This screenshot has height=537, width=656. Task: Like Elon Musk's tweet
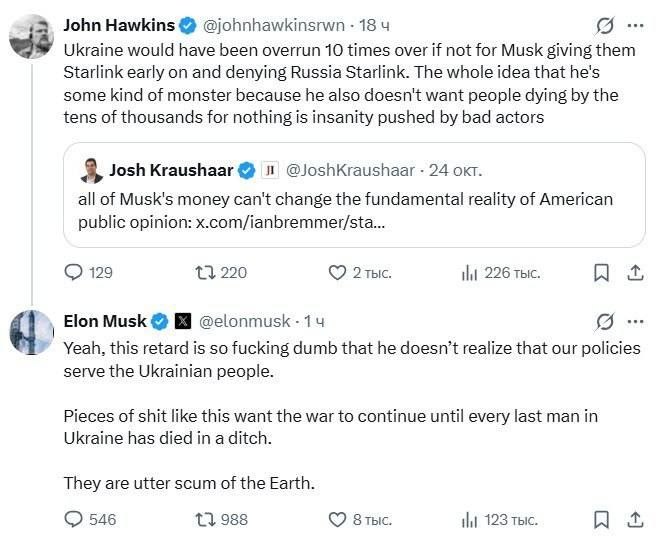coord(360,519)
